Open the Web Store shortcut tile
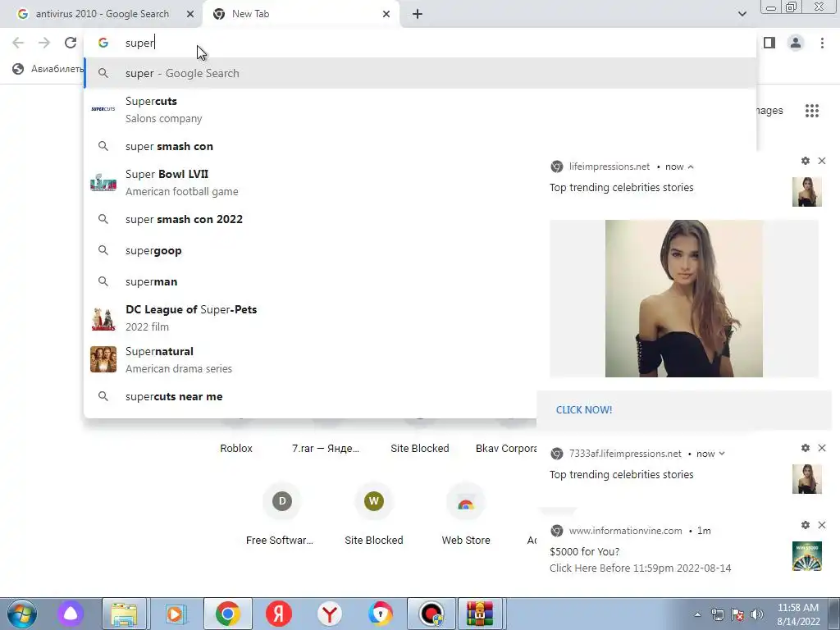The height and width of the screenshot is (630, 840). [466, 514]
